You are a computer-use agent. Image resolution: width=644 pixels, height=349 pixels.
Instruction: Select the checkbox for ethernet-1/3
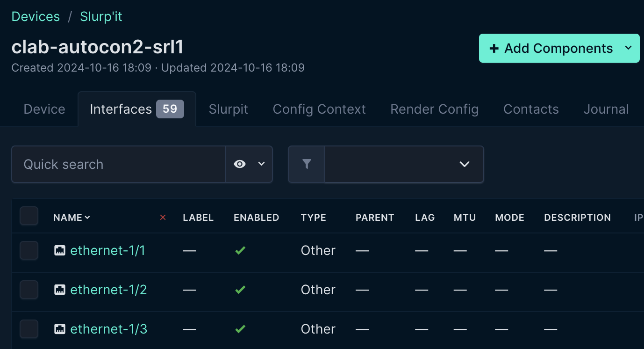tap(29, 329)
